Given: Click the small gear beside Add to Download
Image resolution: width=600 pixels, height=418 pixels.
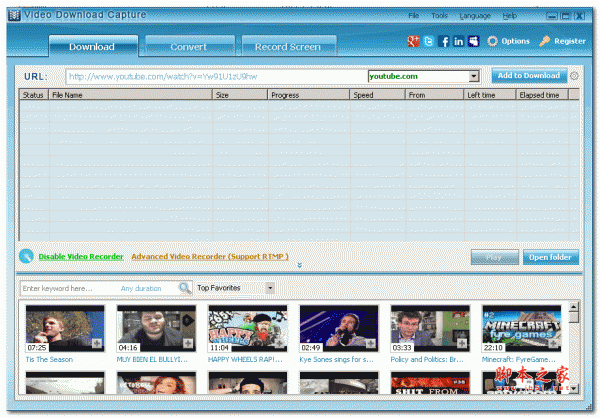Looking at the screenshot, I should 574,76.
